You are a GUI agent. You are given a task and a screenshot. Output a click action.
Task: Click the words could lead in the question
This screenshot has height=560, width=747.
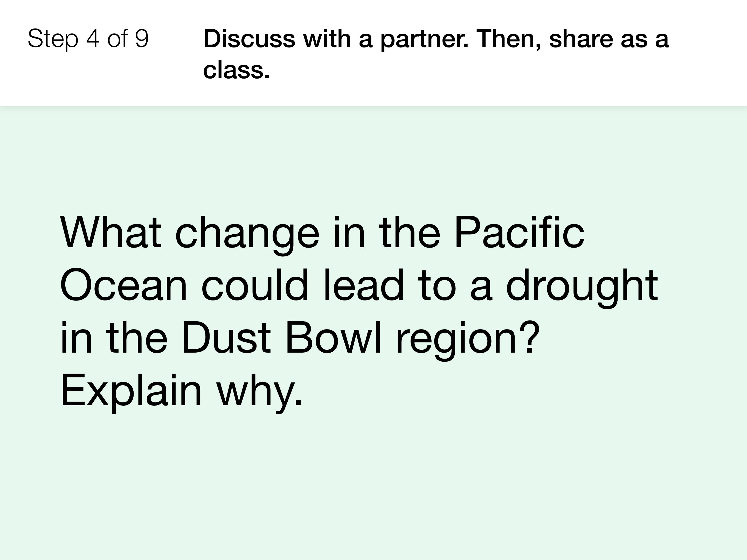(x=303, y=285)
